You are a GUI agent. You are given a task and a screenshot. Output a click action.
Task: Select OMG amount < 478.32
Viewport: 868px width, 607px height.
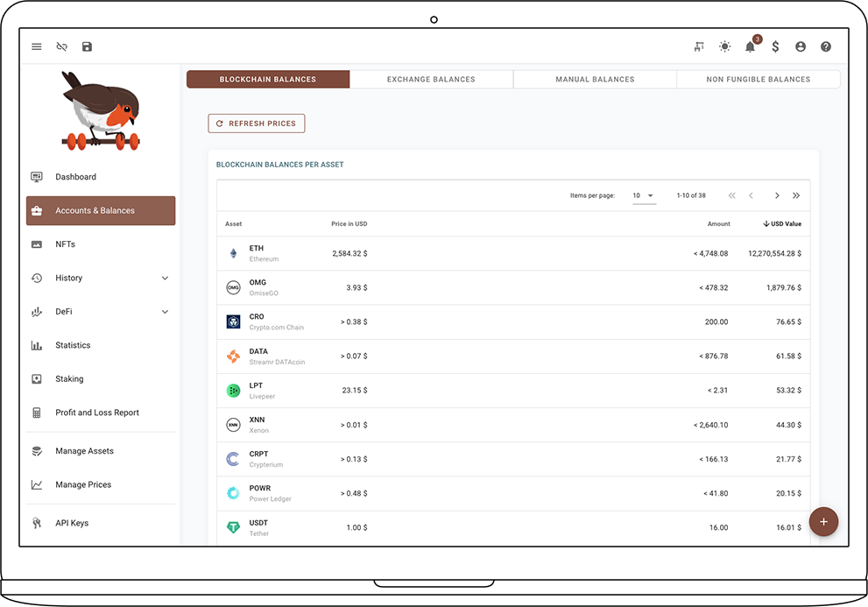pos(714,288)
